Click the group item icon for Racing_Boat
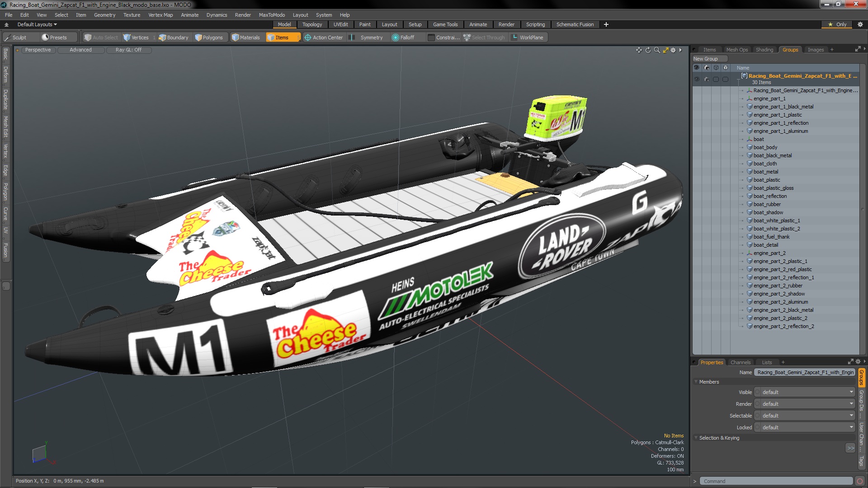This screenshot has height=488, width=868. click(x=744, y=76)
